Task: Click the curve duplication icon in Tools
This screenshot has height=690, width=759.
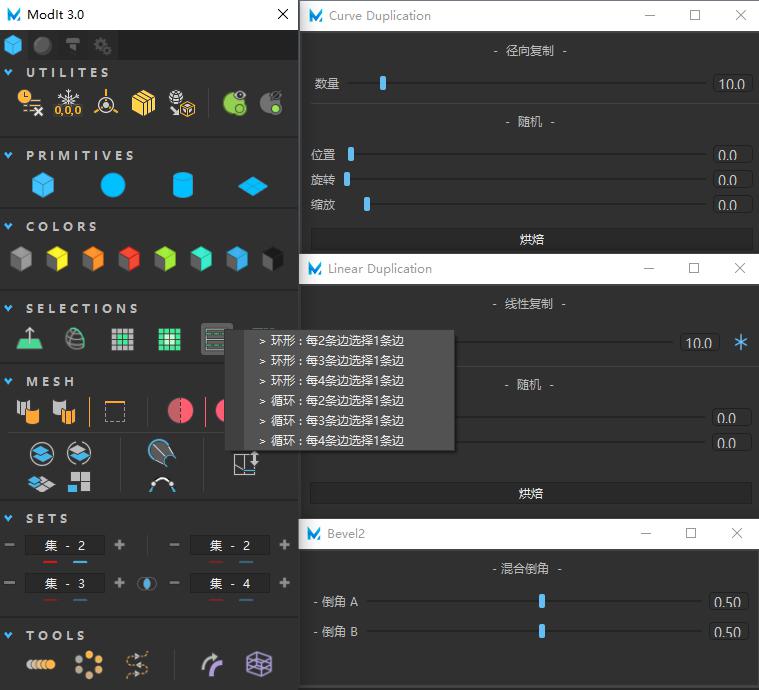Action: pos(137,664)
